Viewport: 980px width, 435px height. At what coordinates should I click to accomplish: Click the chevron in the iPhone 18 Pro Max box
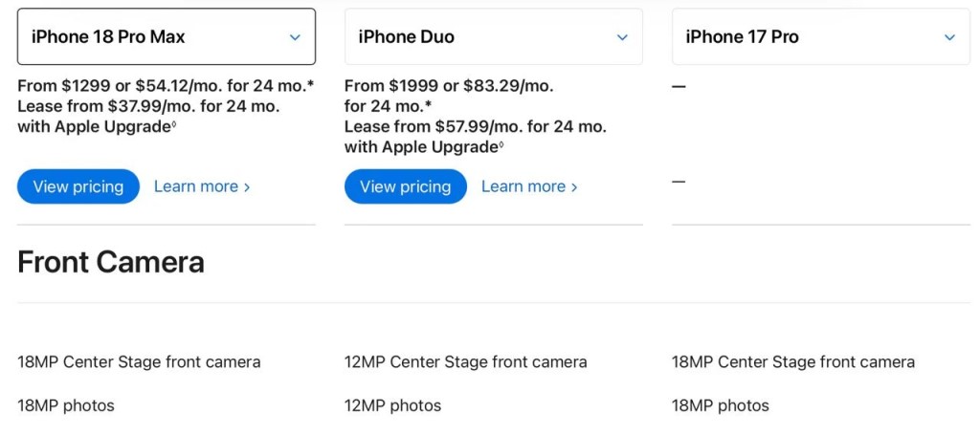(x=295, y=37)
